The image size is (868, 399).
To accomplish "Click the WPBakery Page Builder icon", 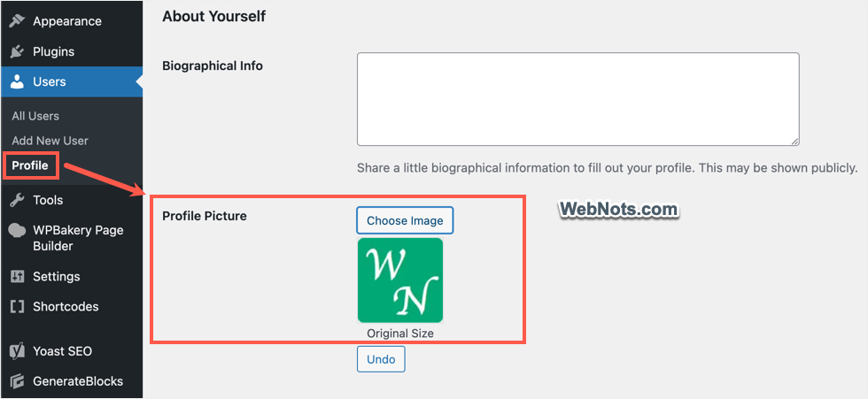I will [x=17, y=230].
